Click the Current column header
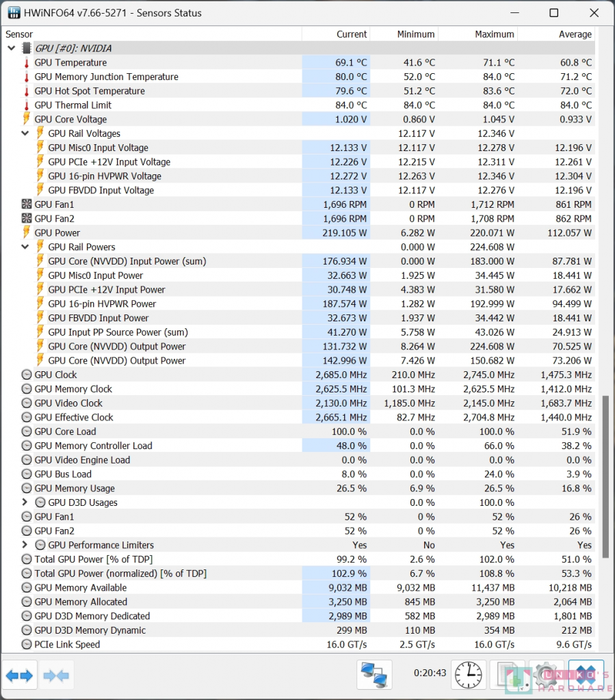The image size is (615, 700). [x=336, y=34]
